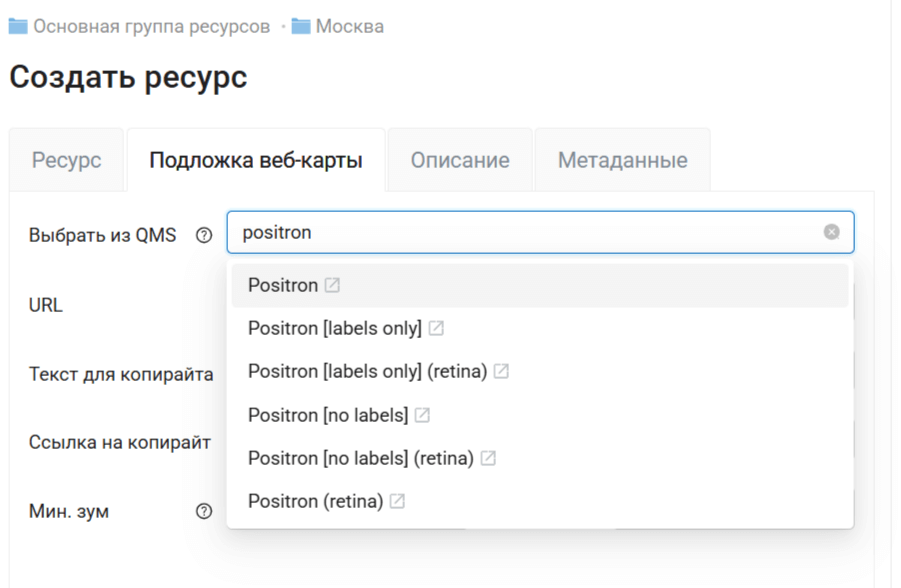Image resolution: width=901 pixels, height=588 pixels.
Task: Open external link for Positron [labels only] (retina)
Action: pyautogui.click(x=501, y=372)
